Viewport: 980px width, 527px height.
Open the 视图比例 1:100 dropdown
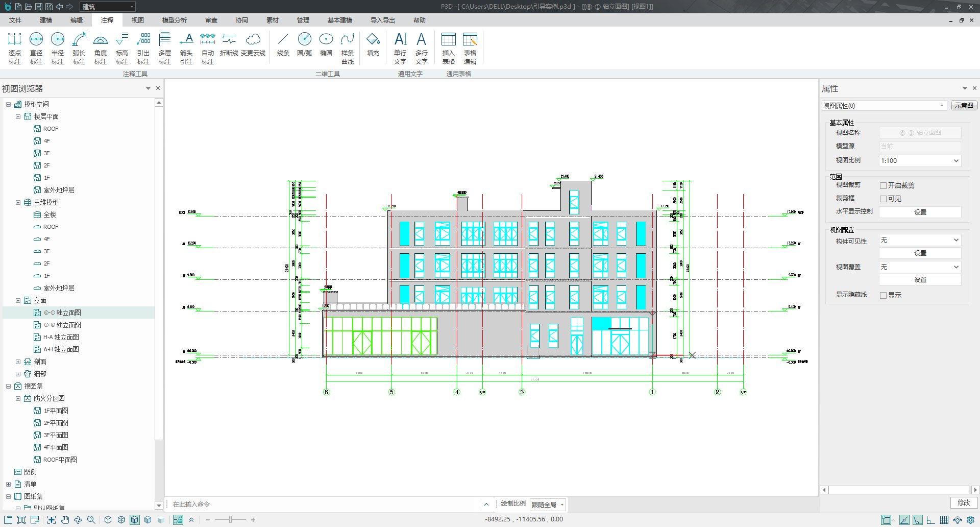coord(920,161)
